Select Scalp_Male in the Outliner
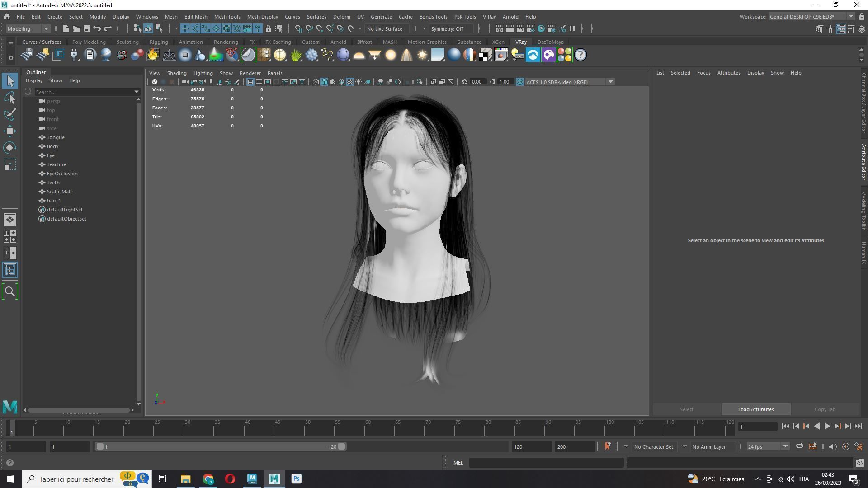 point(60,192)
